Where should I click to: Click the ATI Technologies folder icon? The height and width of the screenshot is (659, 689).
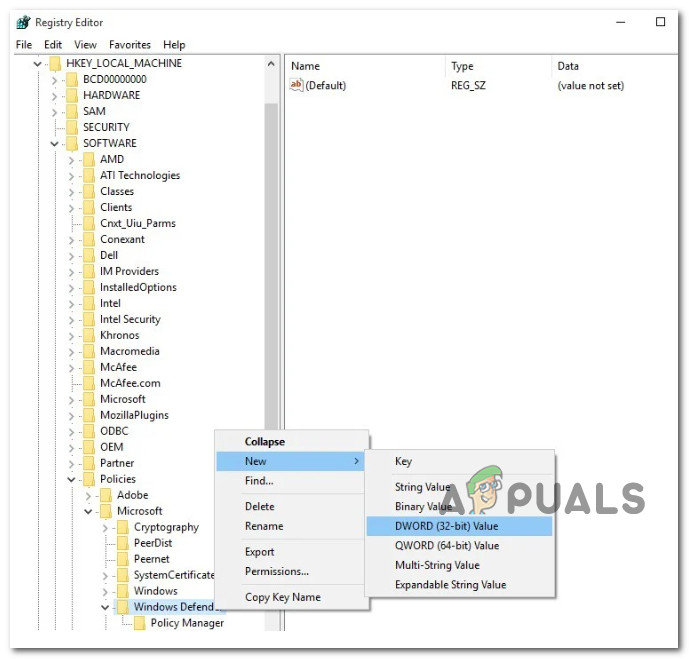click(x=89, y=175)
